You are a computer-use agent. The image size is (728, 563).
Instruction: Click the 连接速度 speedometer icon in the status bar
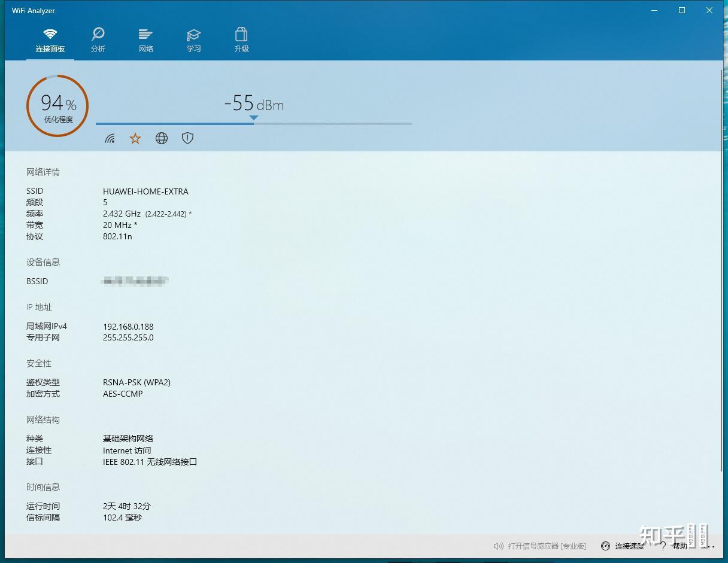click(x=606, y=546)
